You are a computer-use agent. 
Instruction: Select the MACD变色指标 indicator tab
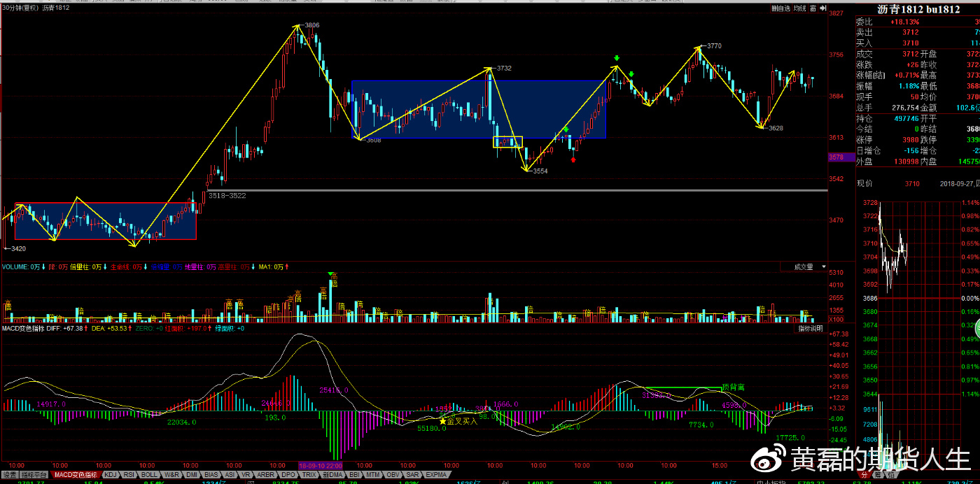click(x=75, y=475)
